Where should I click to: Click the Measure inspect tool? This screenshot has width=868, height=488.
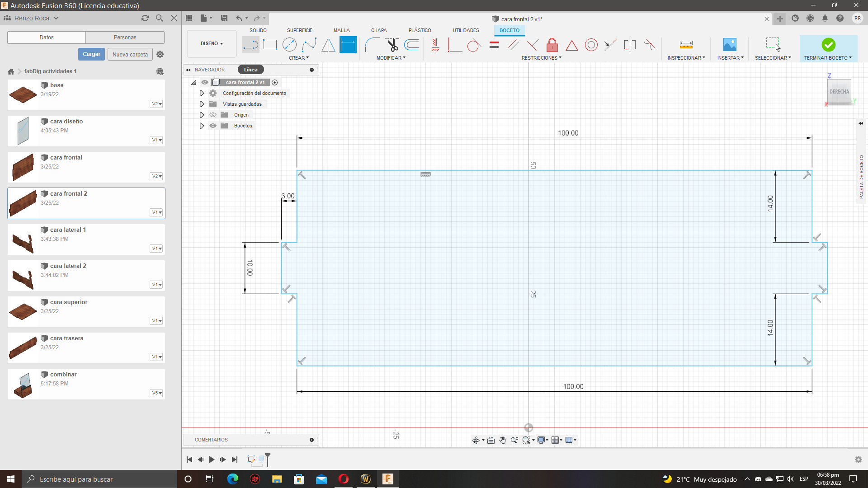(686, 45)
